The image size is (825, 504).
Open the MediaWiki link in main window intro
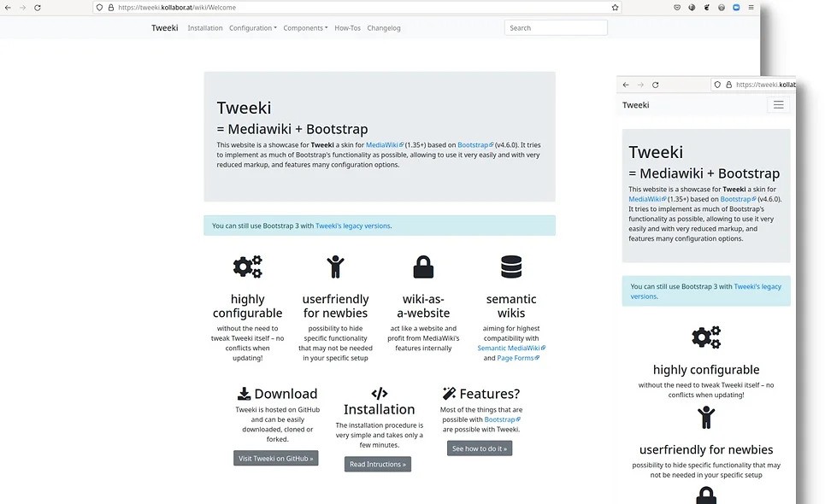point(385,145)
